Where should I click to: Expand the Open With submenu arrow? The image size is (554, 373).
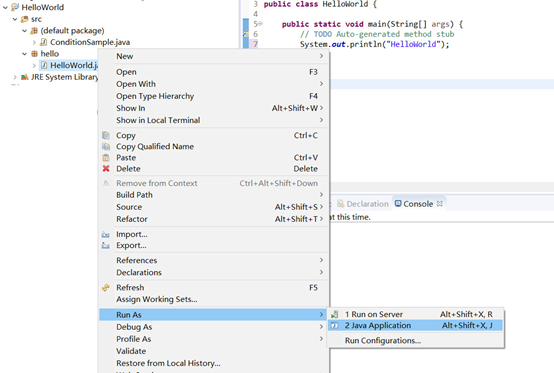[x=321, y=84]
